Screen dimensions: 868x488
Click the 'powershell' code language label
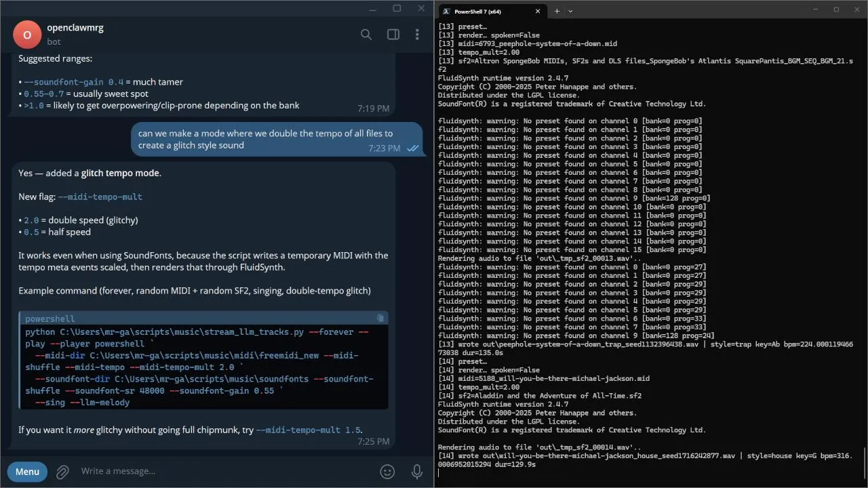(50, 319)
